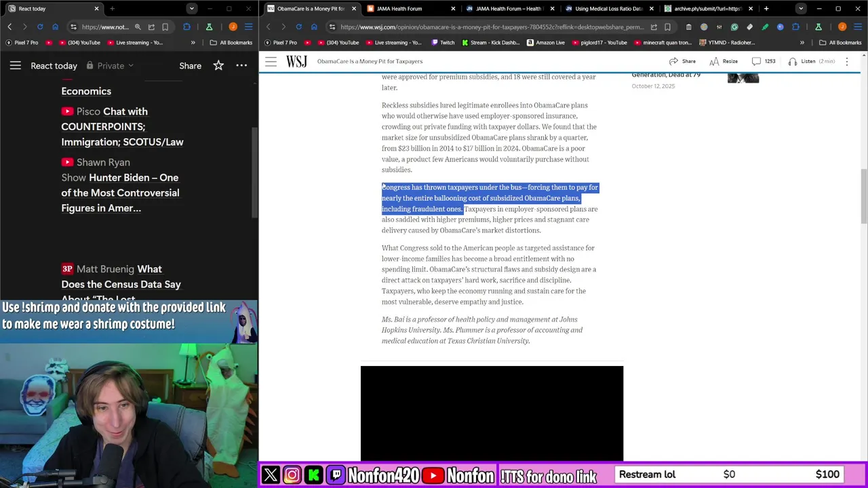Expand tab search dropdown in WSJ window
The image size is (868, 488).
click(x=801, y=9)
